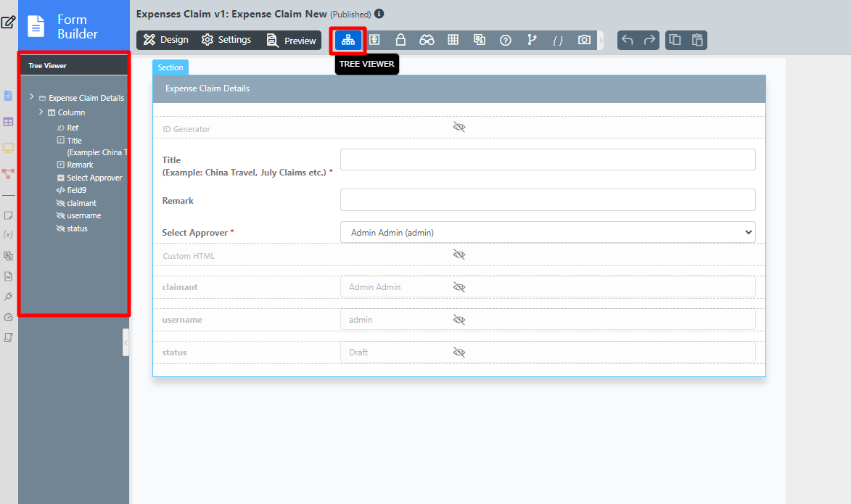Click the help question mark toolbar icon

pos(506,40)
